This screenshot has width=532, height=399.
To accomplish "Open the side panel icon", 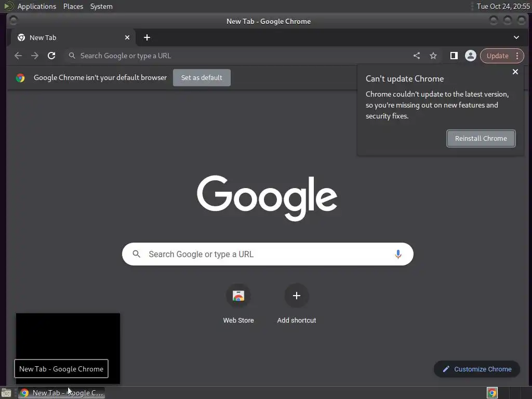I will click(x=454, y=56).
